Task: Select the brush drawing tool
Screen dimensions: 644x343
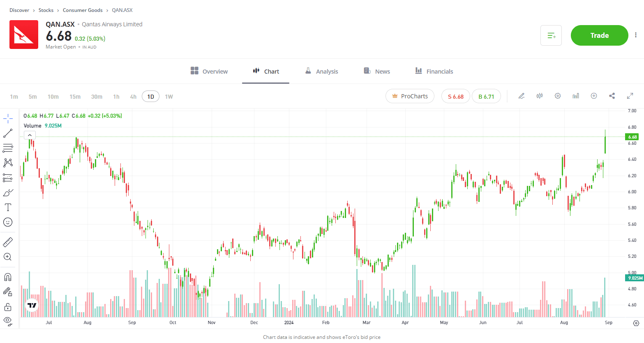Action: [8, 192]
